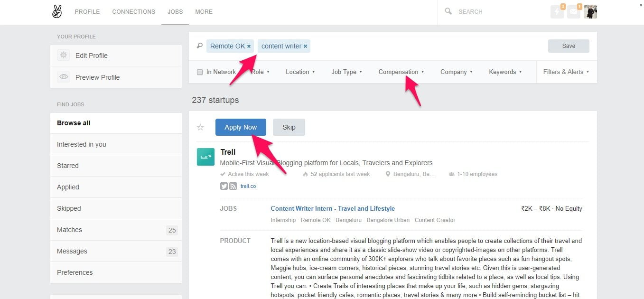Open the Keywords filter dropdown
Screen dimensions: 644x299
point(505,72)
